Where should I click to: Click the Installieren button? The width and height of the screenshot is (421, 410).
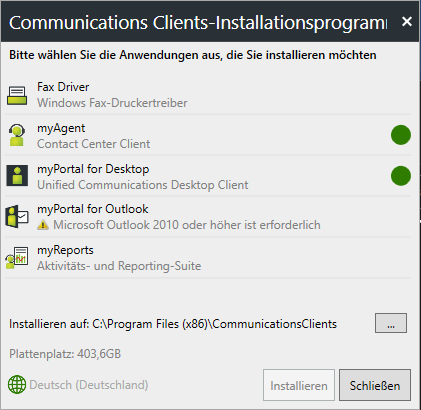click(299, 385)
